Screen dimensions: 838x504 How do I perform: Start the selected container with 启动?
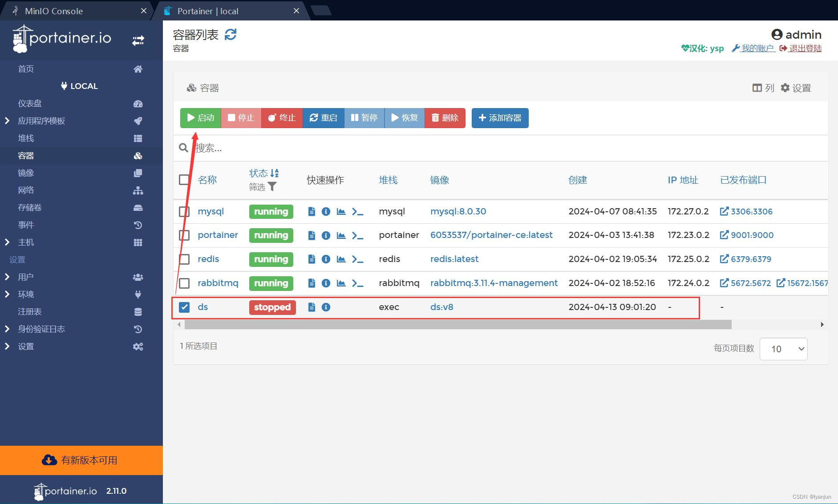tap(200, 118)
